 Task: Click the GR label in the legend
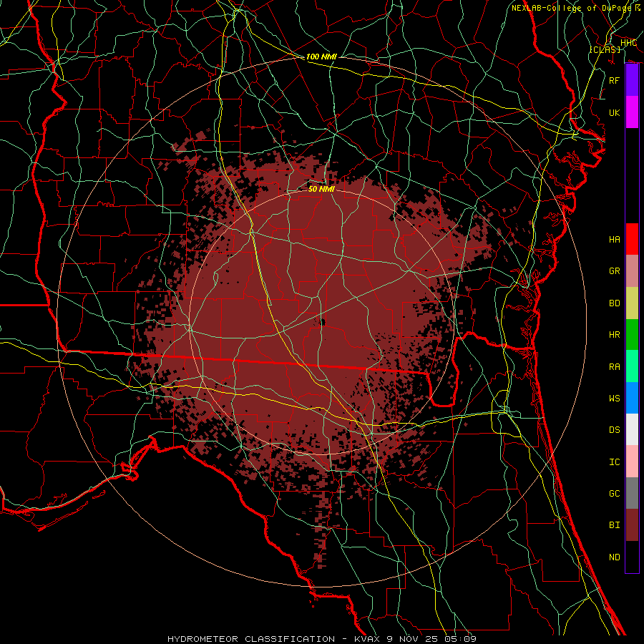pos(615,271)
